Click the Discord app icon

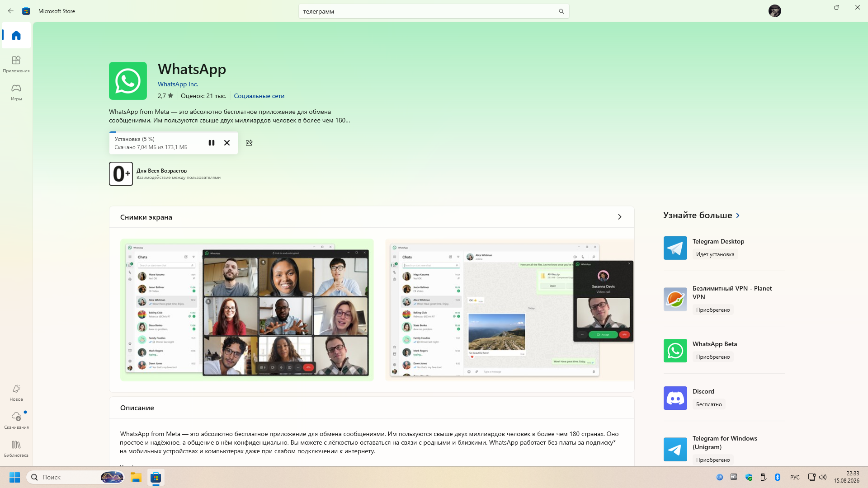tap(675, 398)
